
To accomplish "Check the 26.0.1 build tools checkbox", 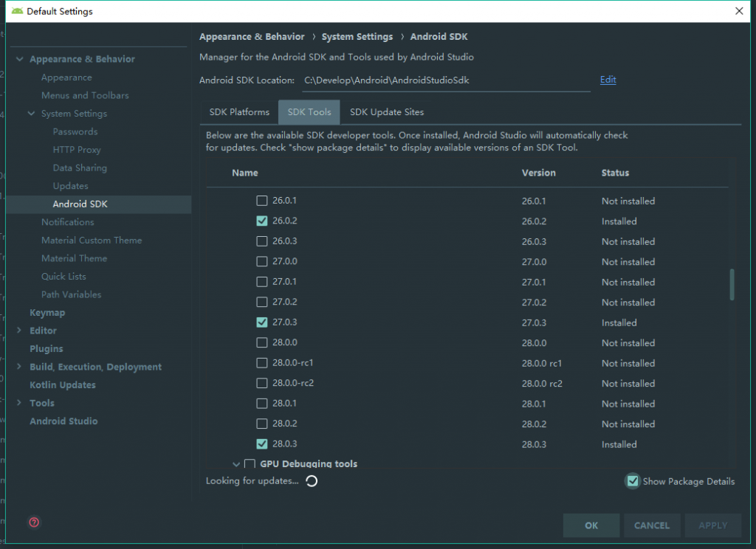I will click(262, 201).
